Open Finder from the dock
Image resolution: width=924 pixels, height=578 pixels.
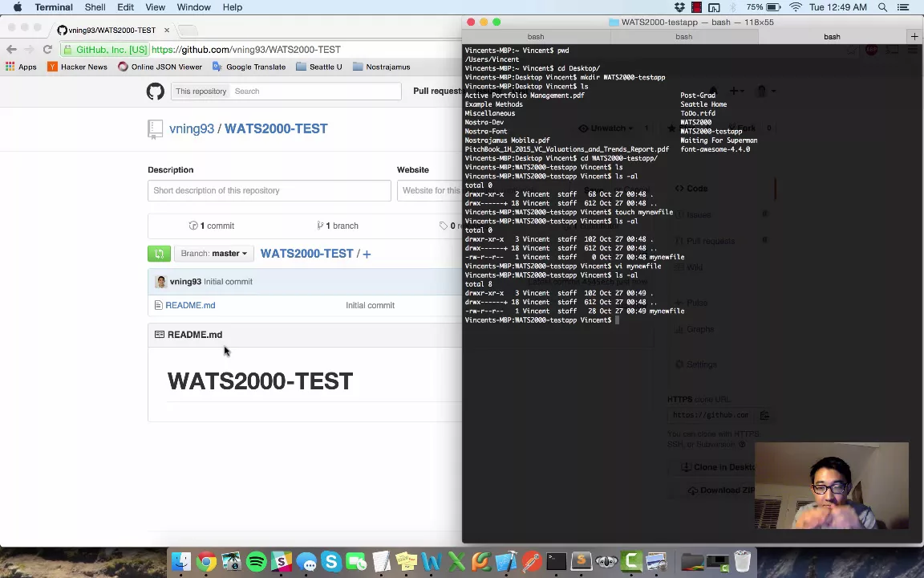(181, 561)
